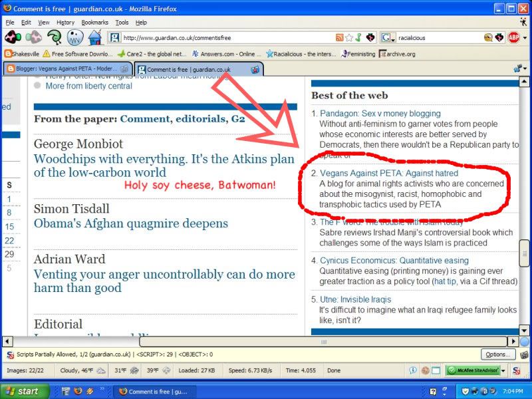Click the vertical scrollbar down arrow
The height and width of the screenshot is (399, 532).
click(524, 330)
